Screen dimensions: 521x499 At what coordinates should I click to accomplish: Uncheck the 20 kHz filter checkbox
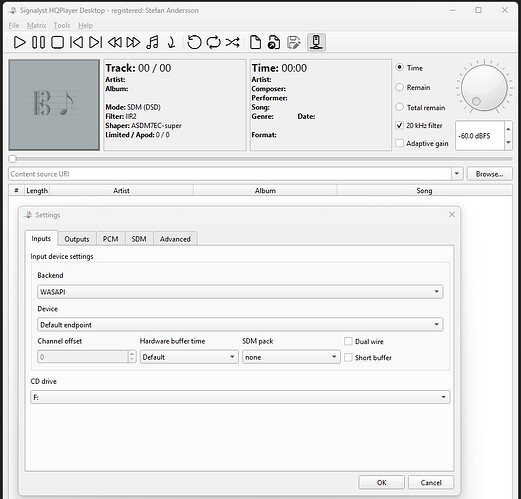[x=399, y=125]
